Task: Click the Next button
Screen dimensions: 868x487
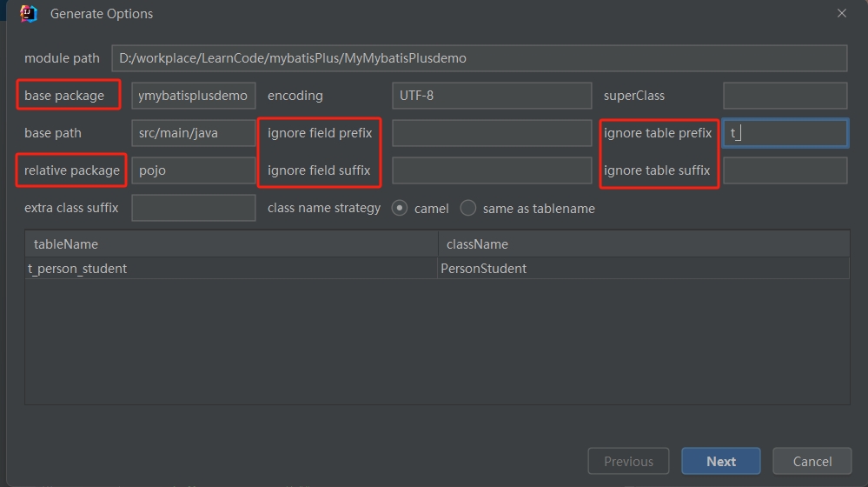Action: point(721,461)
